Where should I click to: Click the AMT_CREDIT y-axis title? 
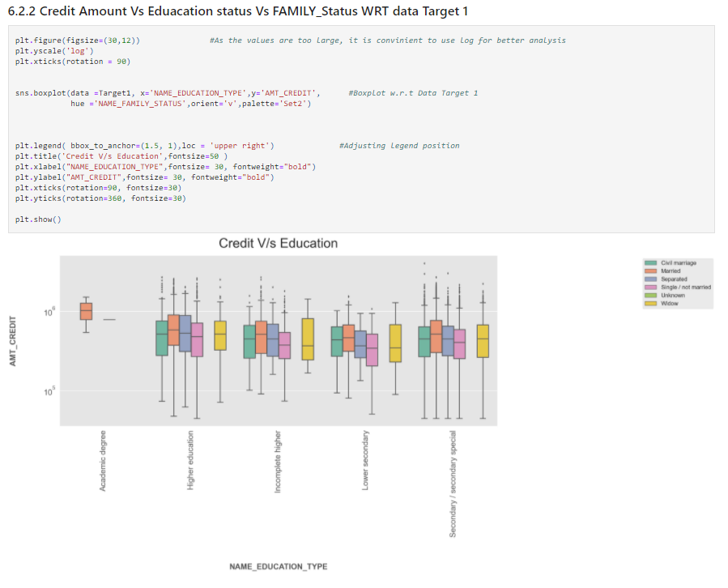coord(12,341)
